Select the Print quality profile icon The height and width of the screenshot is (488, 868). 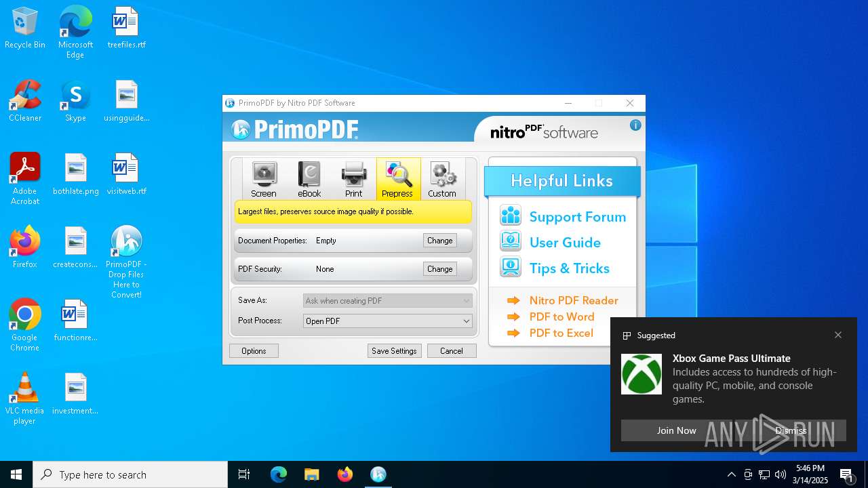(354, 179)
